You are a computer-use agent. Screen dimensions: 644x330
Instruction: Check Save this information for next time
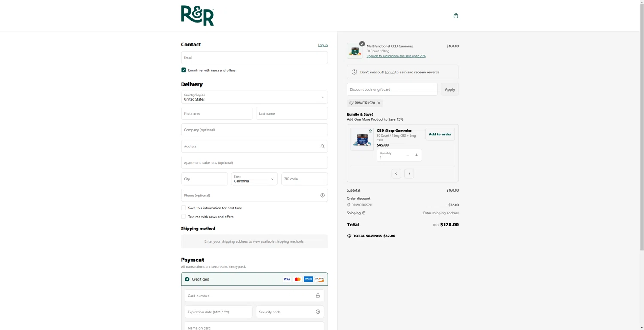(x=183, y=208)
